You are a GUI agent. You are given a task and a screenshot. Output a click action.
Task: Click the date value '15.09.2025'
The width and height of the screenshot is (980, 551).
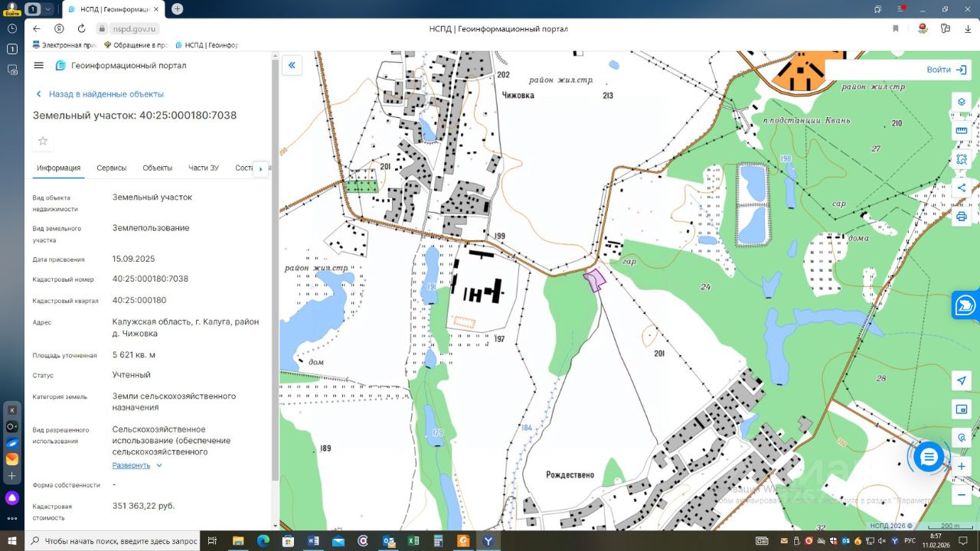[x=133, y=259]
